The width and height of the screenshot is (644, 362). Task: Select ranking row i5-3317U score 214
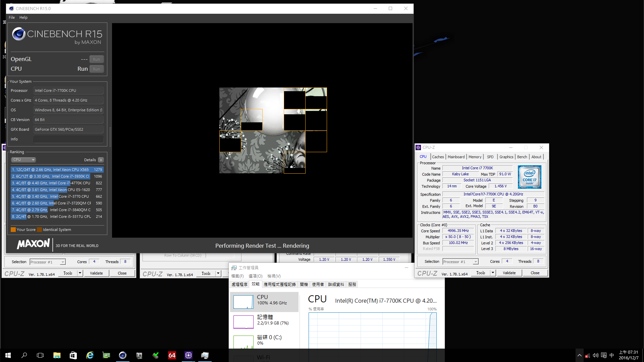point(57,217)
